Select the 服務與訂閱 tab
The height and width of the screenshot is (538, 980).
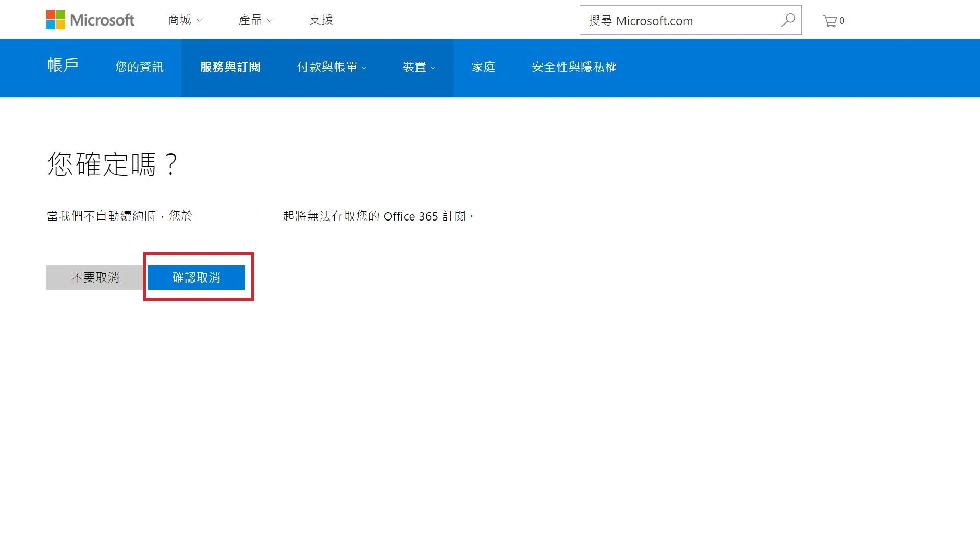(230, 67)
